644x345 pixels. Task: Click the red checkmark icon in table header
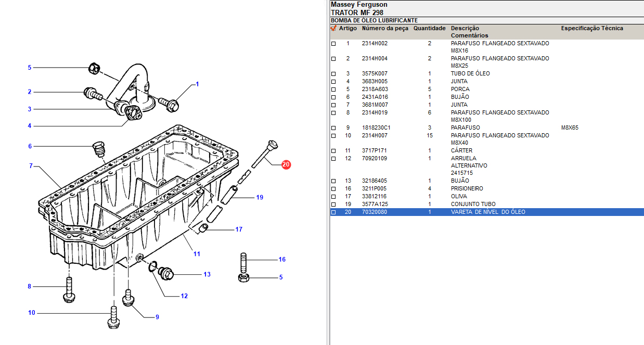tap(333, 28)
